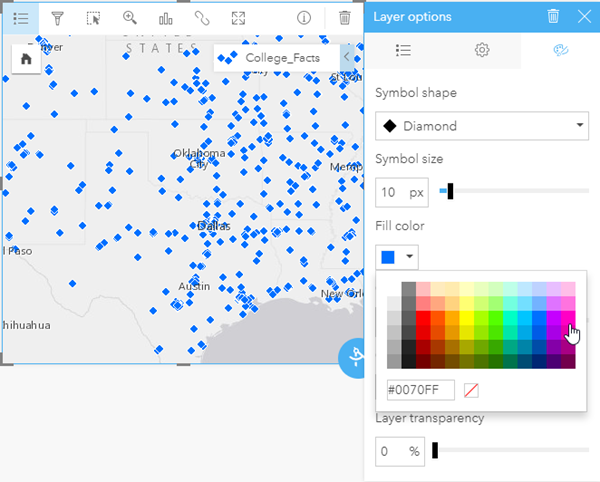Open the Symbol shape Diamond dropdown

(x=482, y=125)
